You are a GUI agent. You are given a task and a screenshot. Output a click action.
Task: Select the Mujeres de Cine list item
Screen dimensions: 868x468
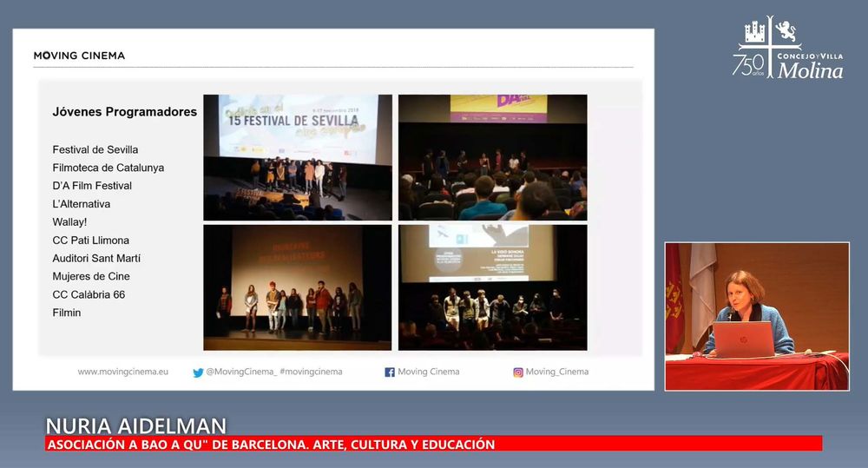(x=91, y=276)
